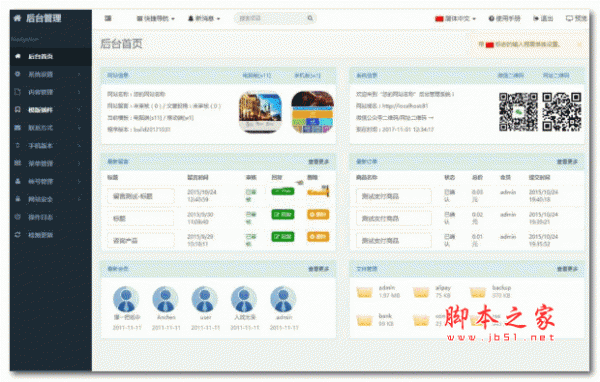Open the desktop template preview thumbnail

[260, 112]
